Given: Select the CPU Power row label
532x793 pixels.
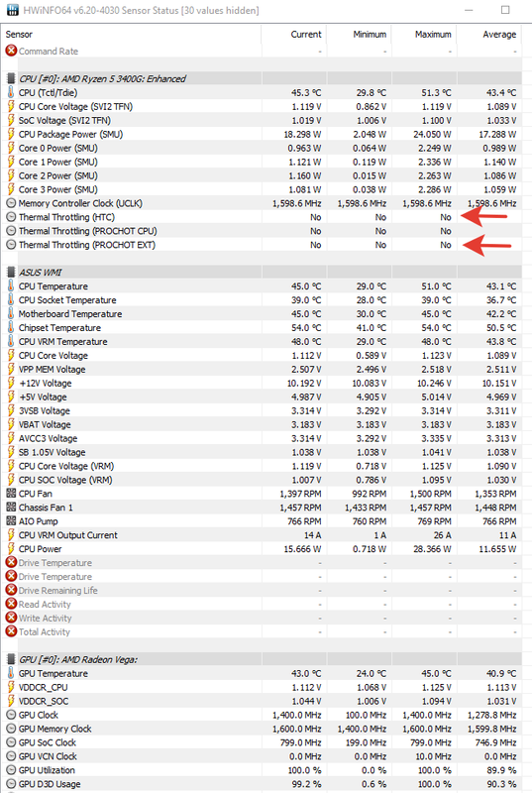Looking at the screenshot, I should coord(41,549).
